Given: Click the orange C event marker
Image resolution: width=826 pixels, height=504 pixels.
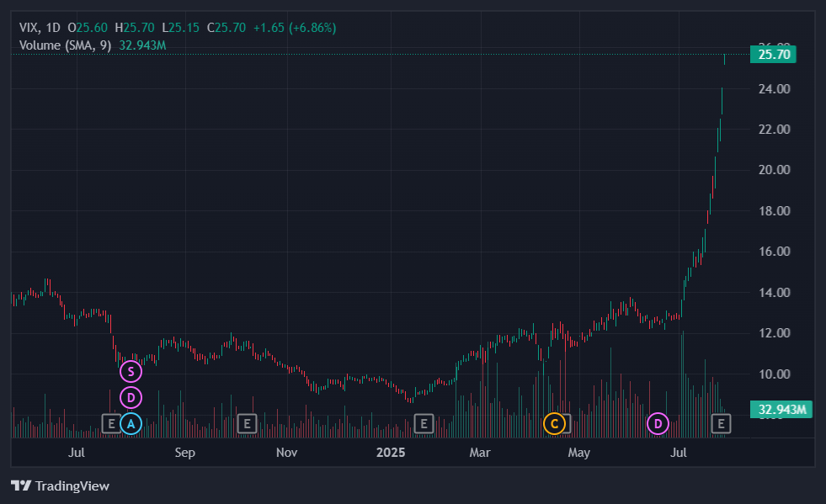Looking at the screenshot, I should pos(554,423).
